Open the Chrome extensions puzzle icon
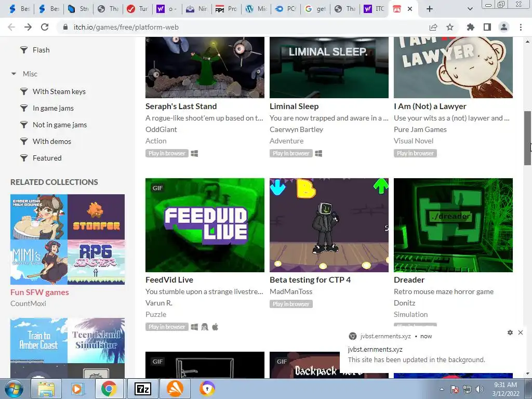This screenshot has width=532, height=399. pos(471,27)
